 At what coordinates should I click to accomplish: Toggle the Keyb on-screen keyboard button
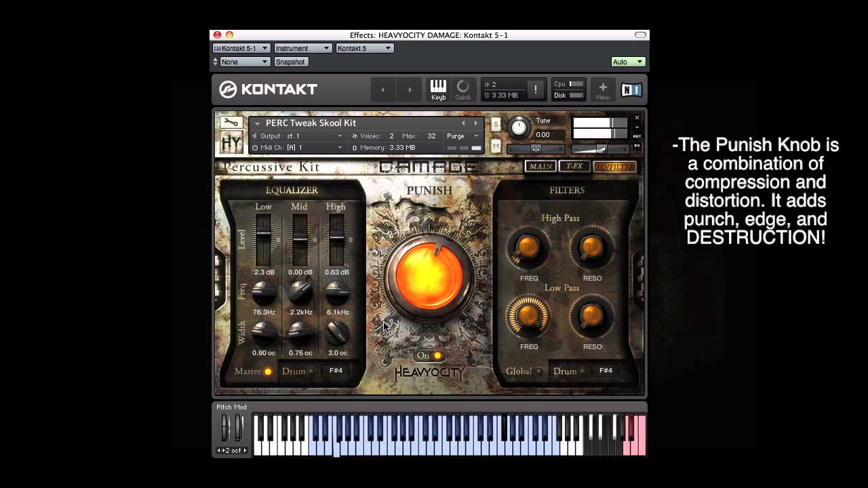(438, 89)
